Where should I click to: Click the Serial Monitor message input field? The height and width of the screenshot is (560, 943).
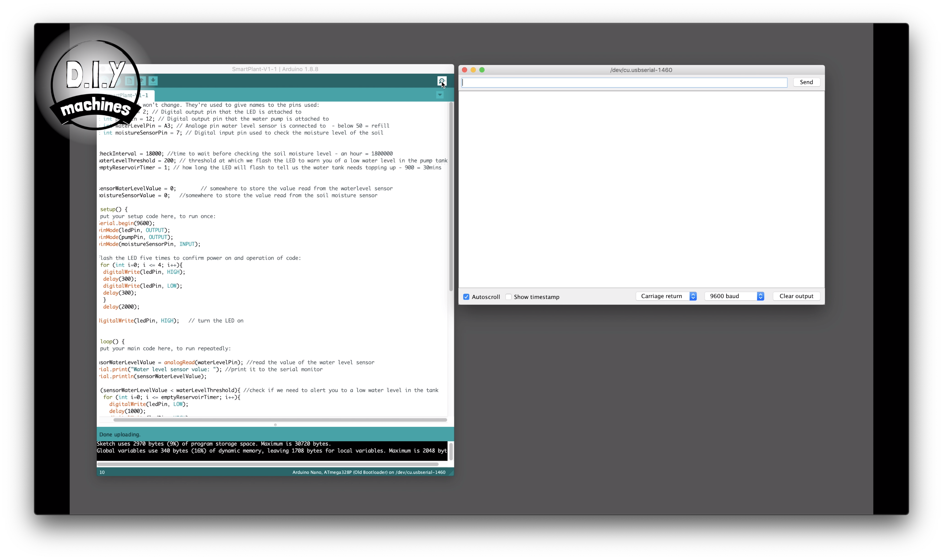pyautogui.click(x=624, y=81)
